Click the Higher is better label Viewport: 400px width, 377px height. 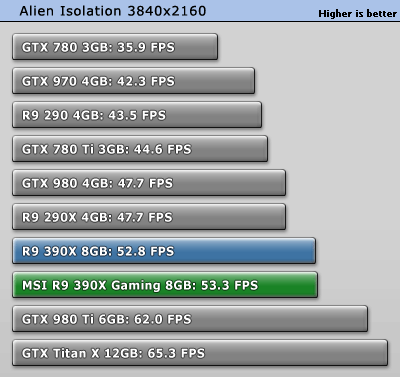tap(357, 14)
